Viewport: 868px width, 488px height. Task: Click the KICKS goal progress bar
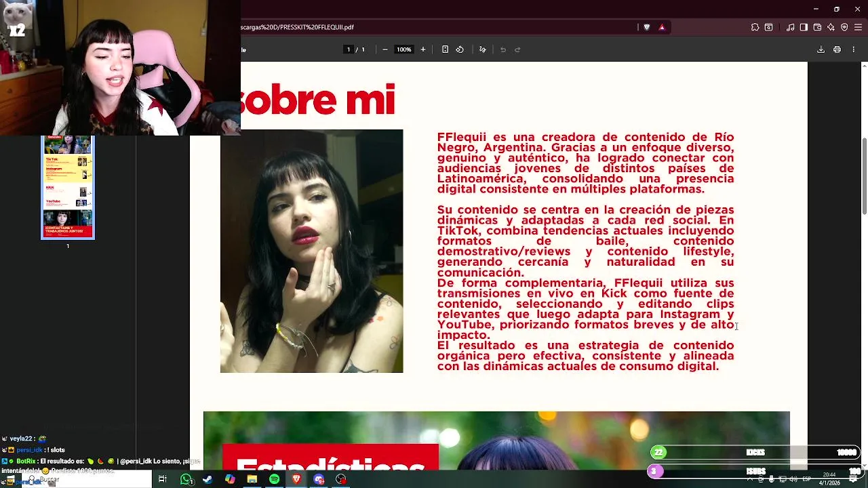(x=755, y=452)
